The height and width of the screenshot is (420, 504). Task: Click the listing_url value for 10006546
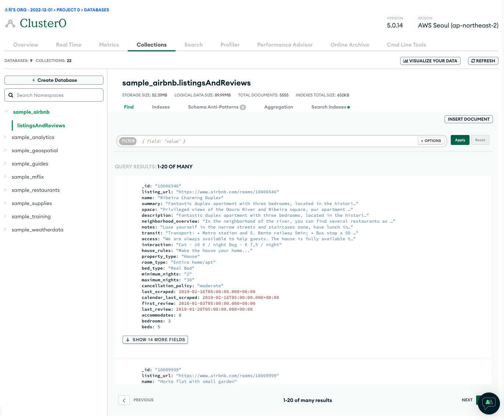228,192
